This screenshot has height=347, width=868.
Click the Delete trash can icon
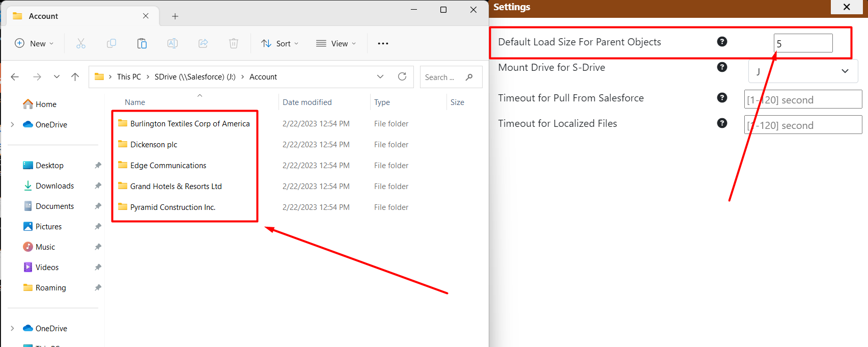point(234,43)
